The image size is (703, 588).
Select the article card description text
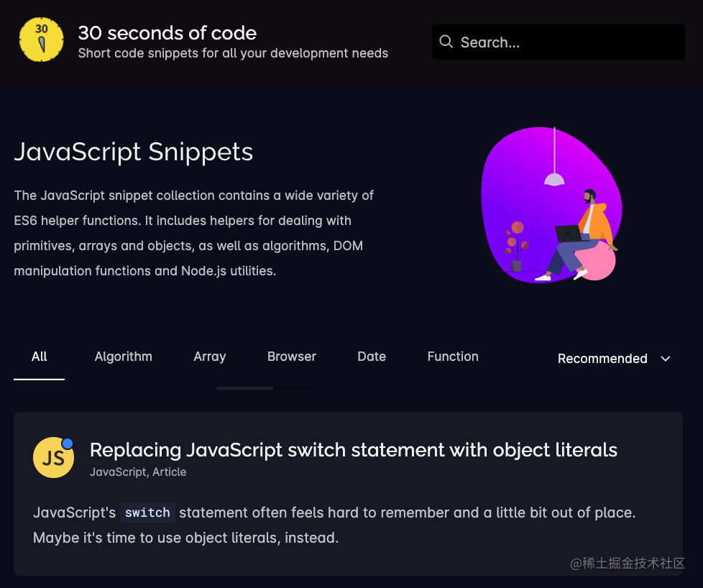click(334, 525)
